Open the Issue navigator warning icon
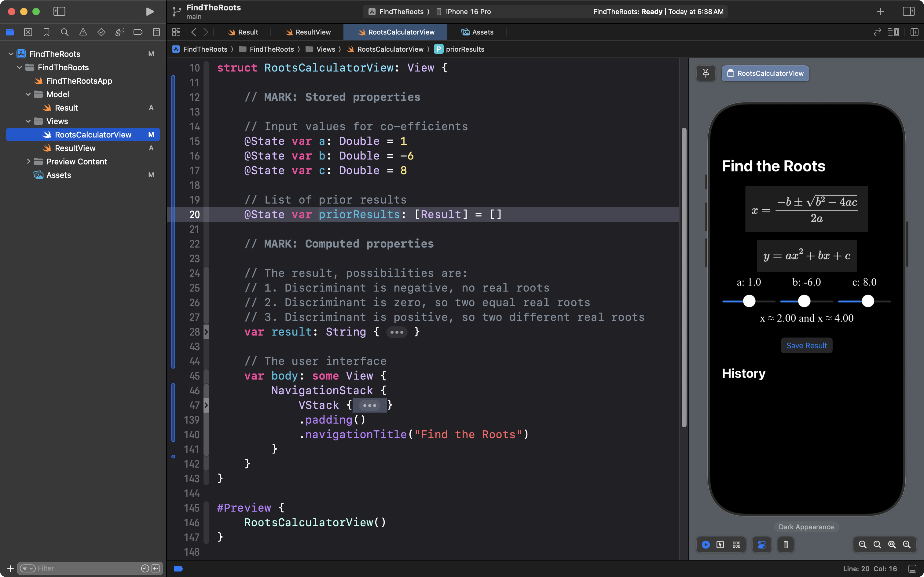This screenshot has width=924, height=577. coord(83,32)
